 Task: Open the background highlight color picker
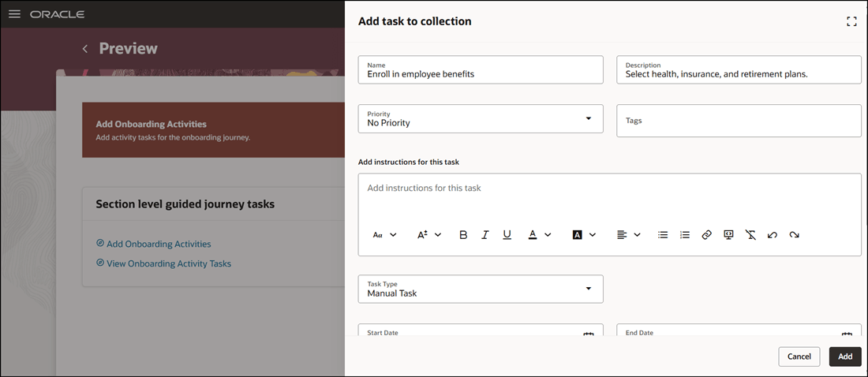pyautogui.click(x=584, y=235)
